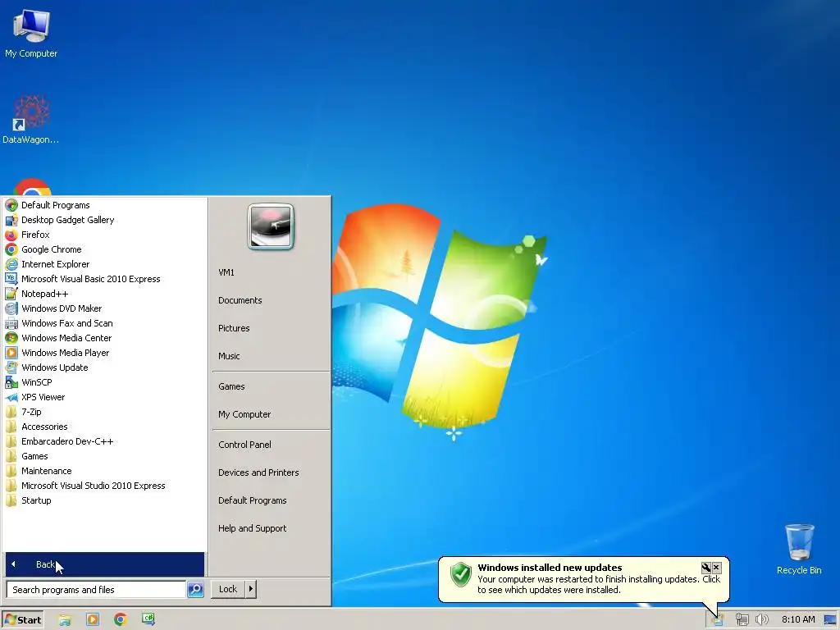Open Windows Media Player taskbar icon
Screen dimensions: 840x630
(x=93, y=620)
